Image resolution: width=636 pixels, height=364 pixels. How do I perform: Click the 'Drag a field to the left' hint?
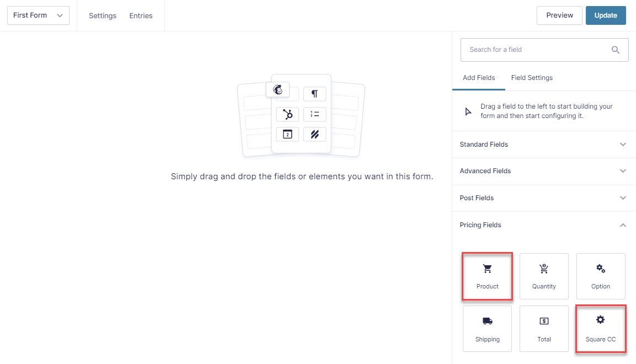coord(546,111)
